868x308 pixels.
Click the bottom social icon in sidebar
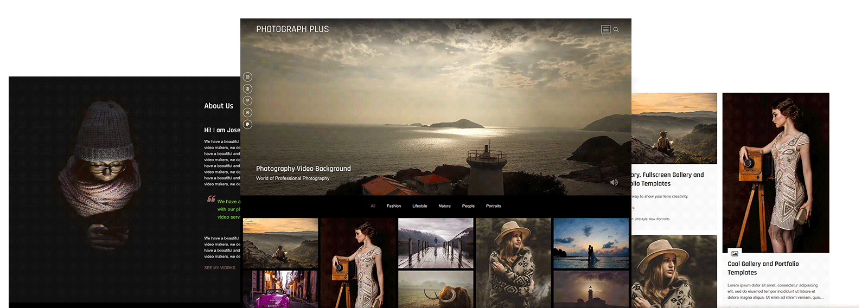tap(247, 124)
